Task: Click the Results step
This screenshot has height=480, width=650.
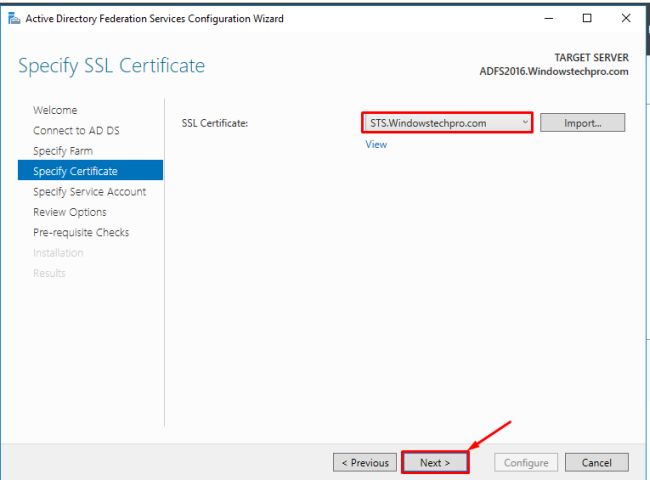Action: tap(49, 273)
